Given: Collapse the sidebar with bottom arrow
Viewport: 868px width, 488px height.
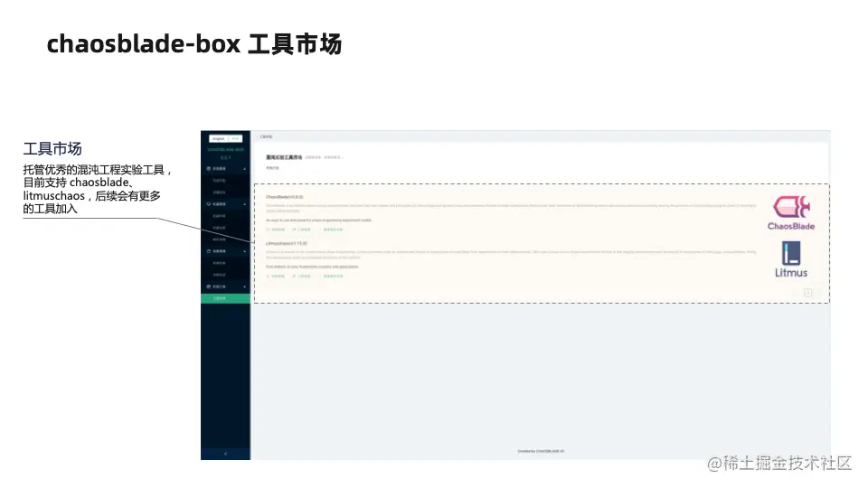Looking at the screenshot, I should (x=225, y=454).
